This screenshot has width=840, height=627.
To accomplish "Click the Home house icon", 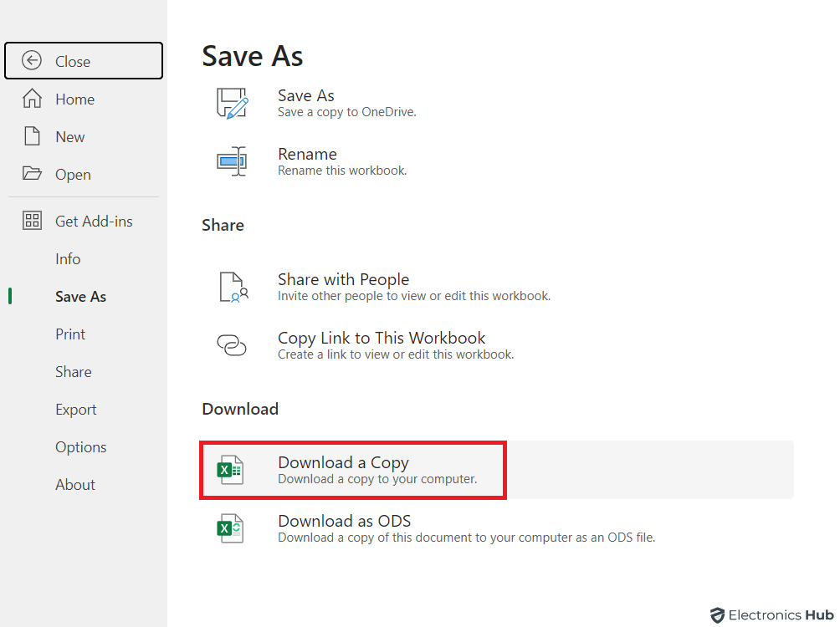I will coord(32,99).
